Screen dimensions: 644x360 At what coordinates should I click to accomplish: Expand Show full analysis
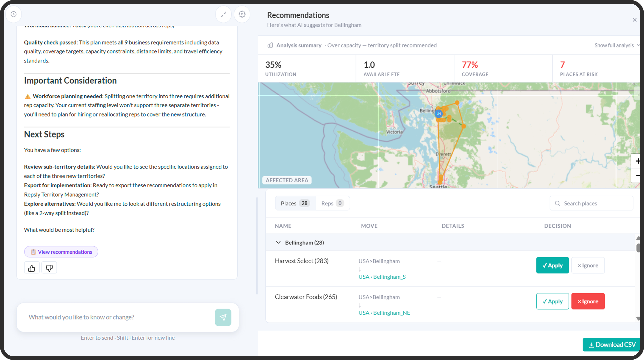(x=617, y=45)
